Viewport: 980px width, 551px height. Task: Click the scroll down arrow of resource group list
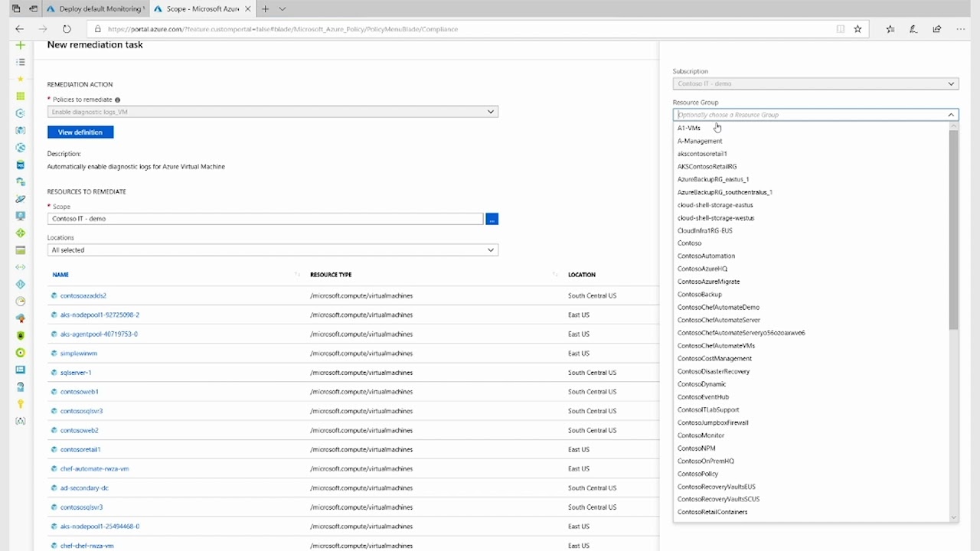coord(953,518)
